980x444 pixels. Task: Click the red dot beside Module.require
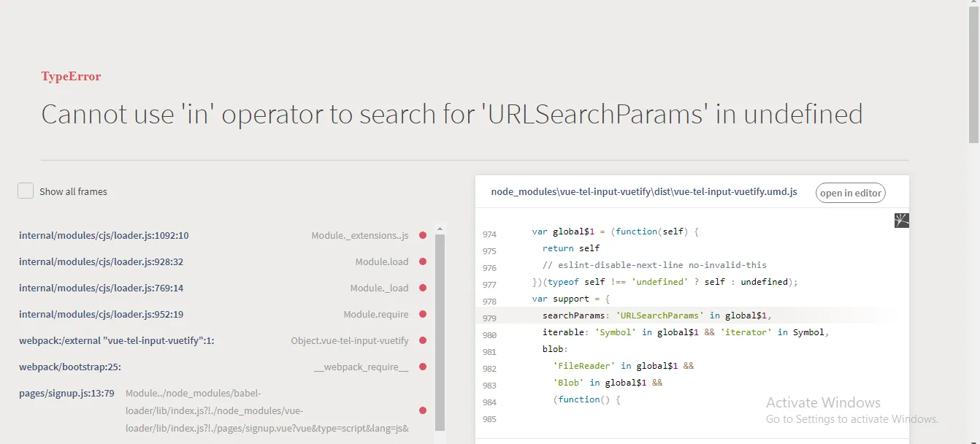point(423,314)
